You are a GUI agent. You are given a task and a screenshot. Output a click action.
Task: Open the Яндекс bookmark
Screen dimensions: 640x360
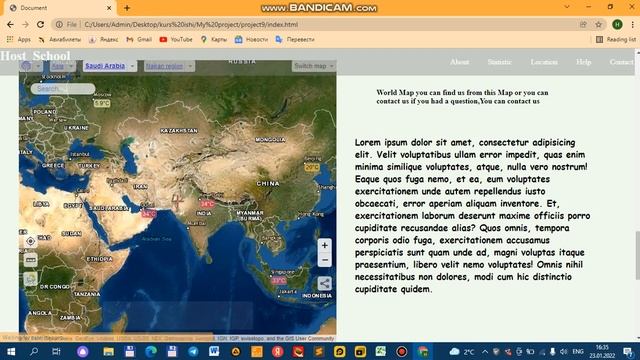click(104, 39)
